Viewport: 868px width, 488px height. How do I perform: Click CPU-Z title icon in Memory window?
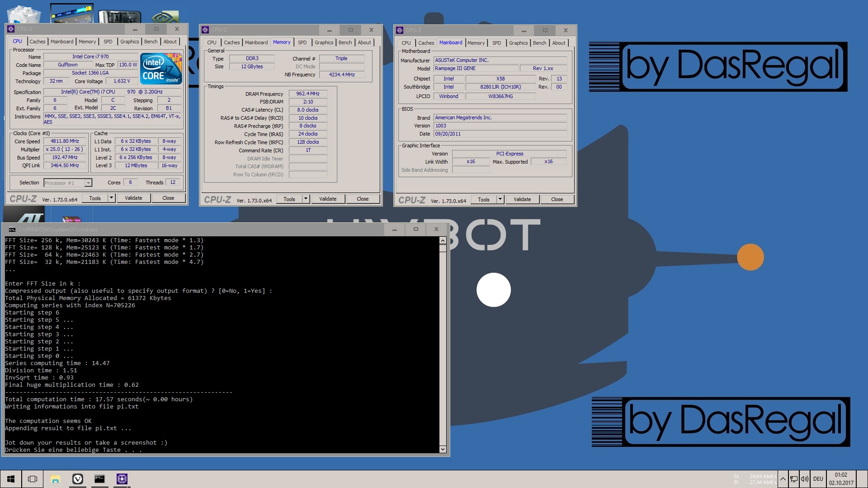tap(205, 30)
